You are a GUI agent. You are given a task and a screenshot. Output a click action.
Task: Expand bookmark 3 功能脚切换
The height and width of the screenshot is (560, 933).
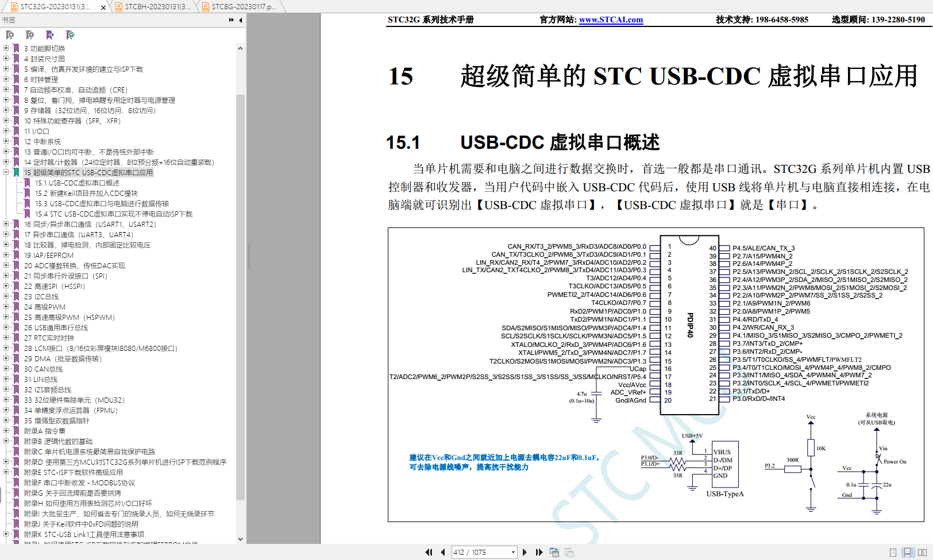[6, 48]
